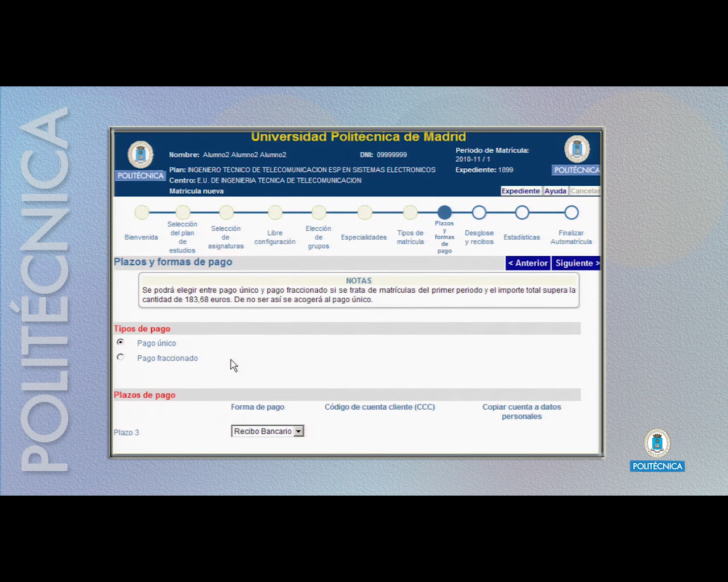Click the Especialidades step circle
The image size is (728, 582).
pos(365,213)
